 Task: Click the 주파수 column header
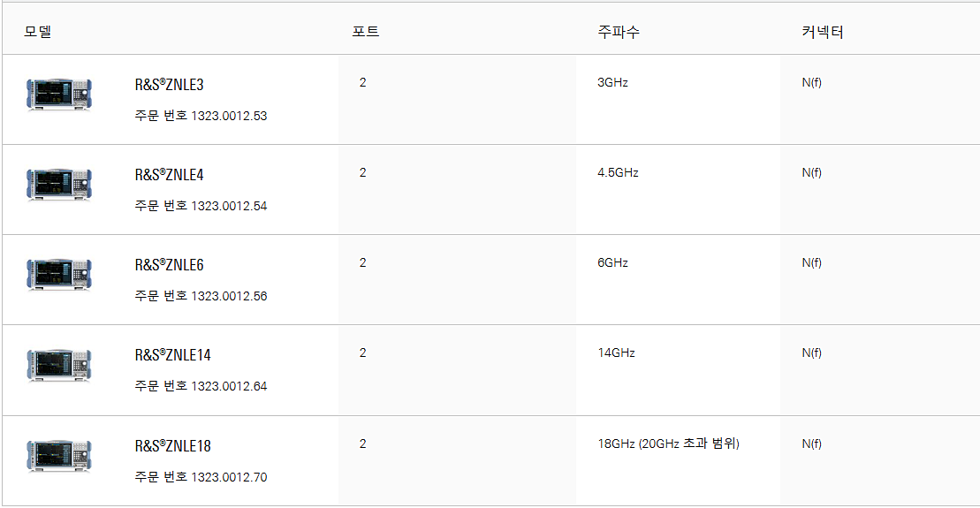[619, 31]
